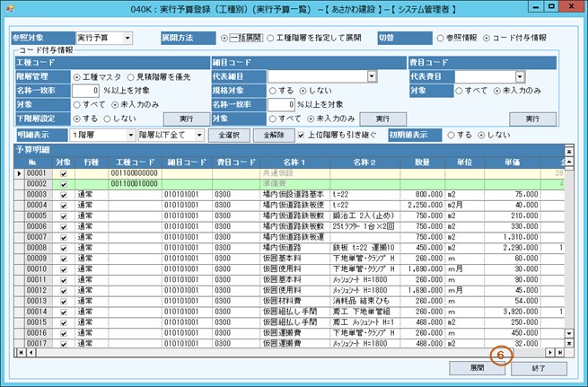Toggle the 上位階層も引き継ぐ checkbox
The width and height of the screenshot is (588, 387).
301,134
